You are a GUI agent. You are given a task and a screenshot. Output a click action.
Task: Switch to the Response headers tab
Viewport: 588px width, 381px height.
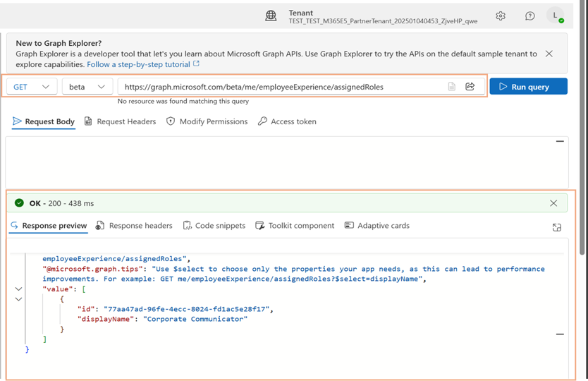click(x=134, y=226)
